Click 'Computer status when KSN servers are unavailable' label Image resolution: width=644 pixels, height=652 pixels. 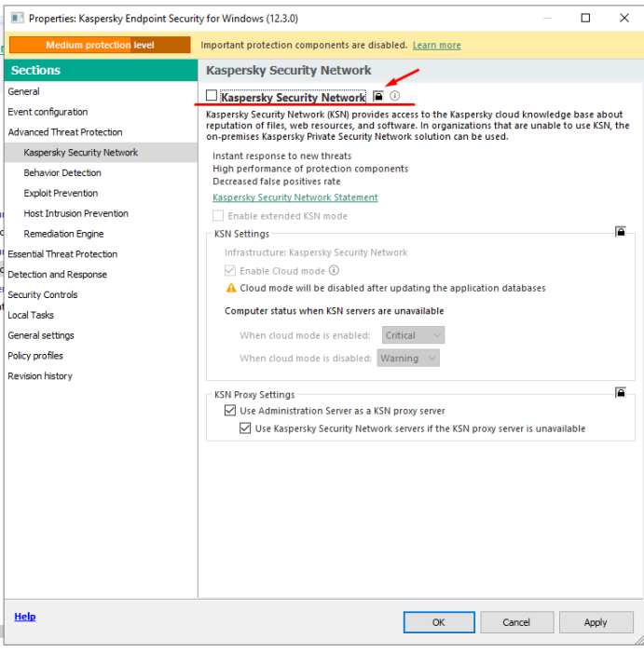pos(334,310)
